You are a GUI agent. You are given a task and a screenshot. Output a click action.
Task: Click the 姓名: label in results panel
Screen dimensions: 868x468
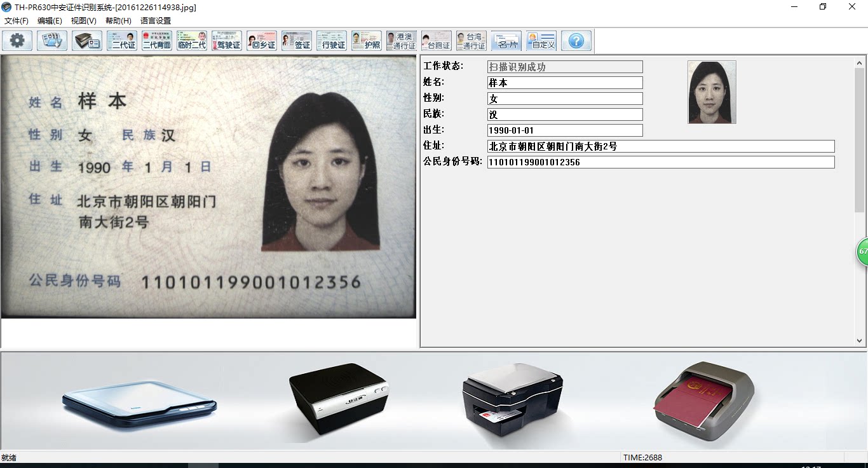(434, 82)
